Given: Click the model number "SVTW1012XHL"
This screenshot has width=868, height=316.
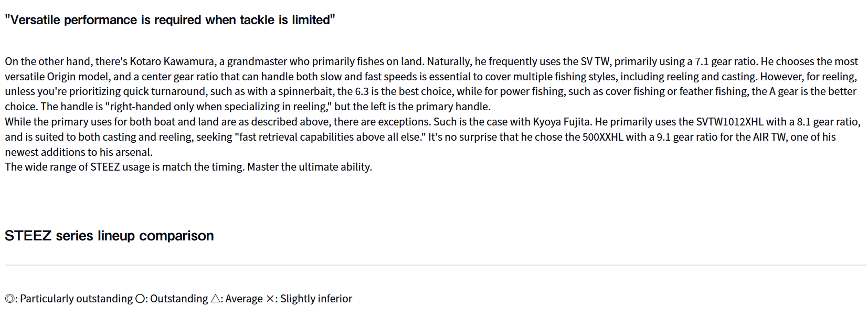Looking at the screenshot, I should tap(729, 122).
